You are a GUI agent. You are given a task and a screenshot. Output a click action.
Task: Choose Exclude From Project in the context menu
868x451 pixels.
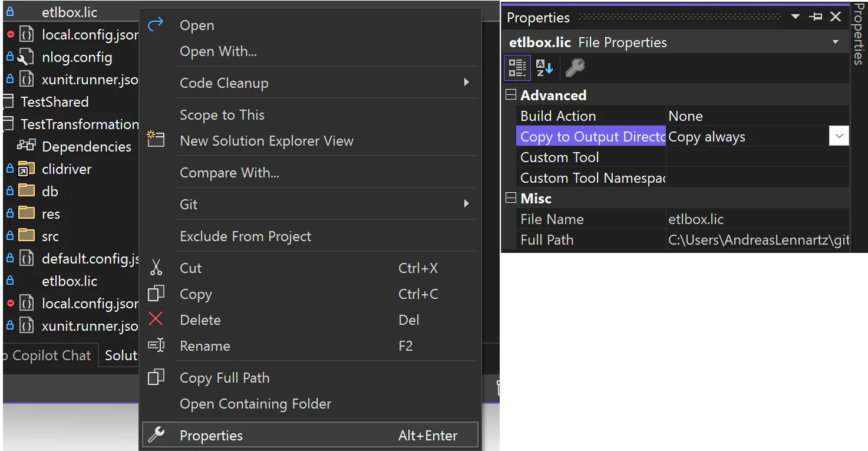[245, 236]
